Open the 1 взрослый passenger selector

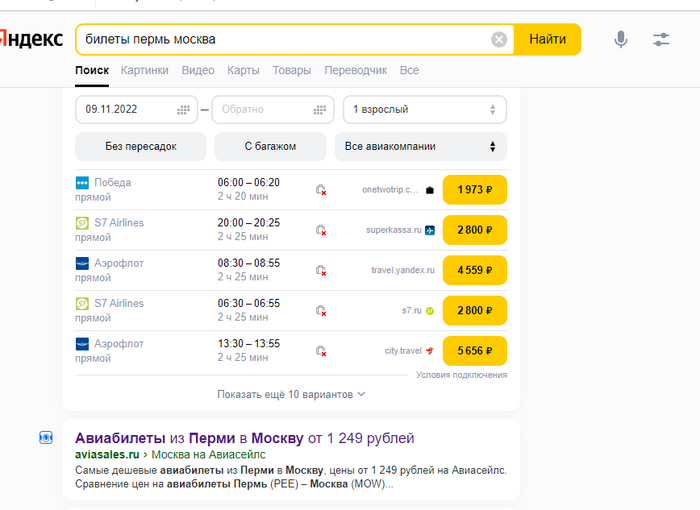pyautogui.click(x=425, y=109)
